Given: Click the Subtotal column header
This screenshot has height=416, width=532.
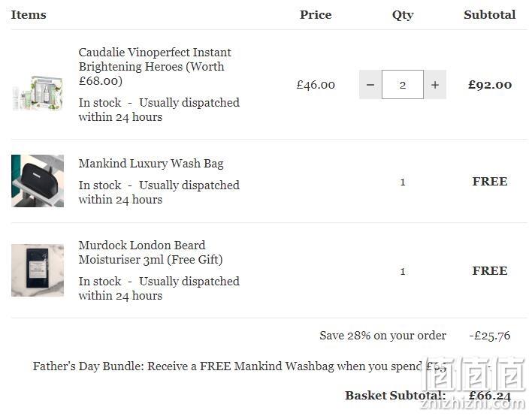Looking at the screenshot, I should (x=490, y=15).
